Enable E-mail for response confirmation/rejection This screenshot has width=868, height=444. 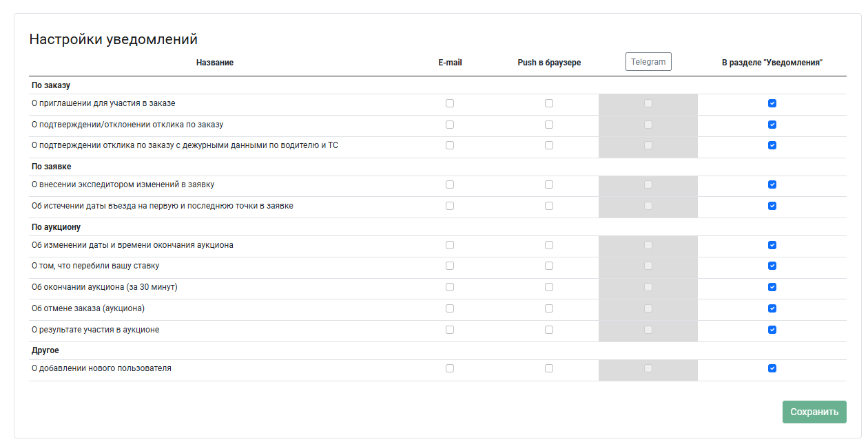pyautogui.click(x=450, y=125)
